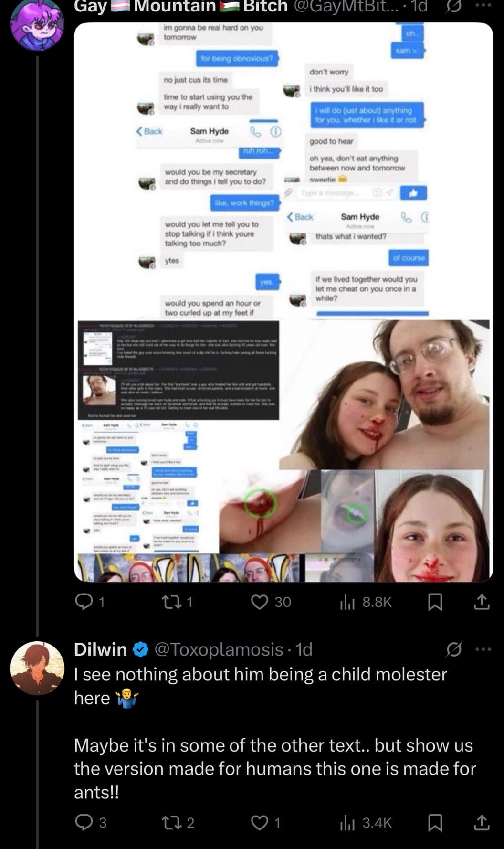Open GayMtBitch's profile avatar
The height and width of the screenshot is (849, 504).
[38, 24]
